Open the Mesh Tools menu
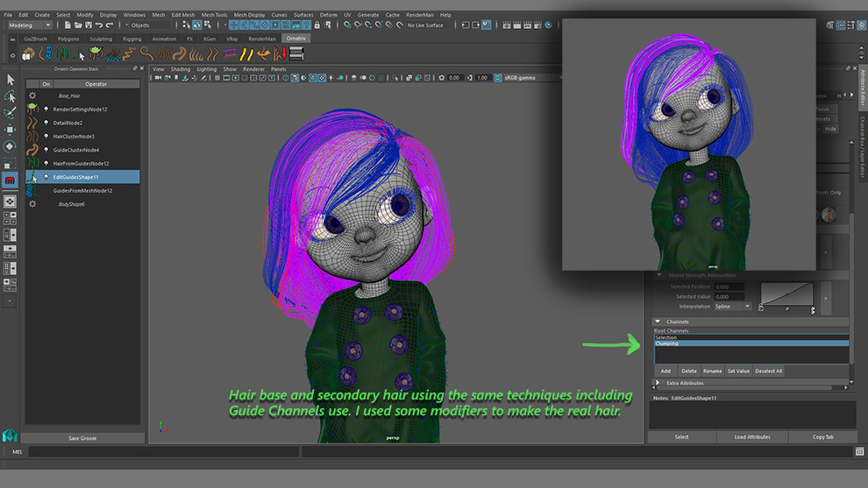This screenshot has height=488, width=868. pos(214,15)
